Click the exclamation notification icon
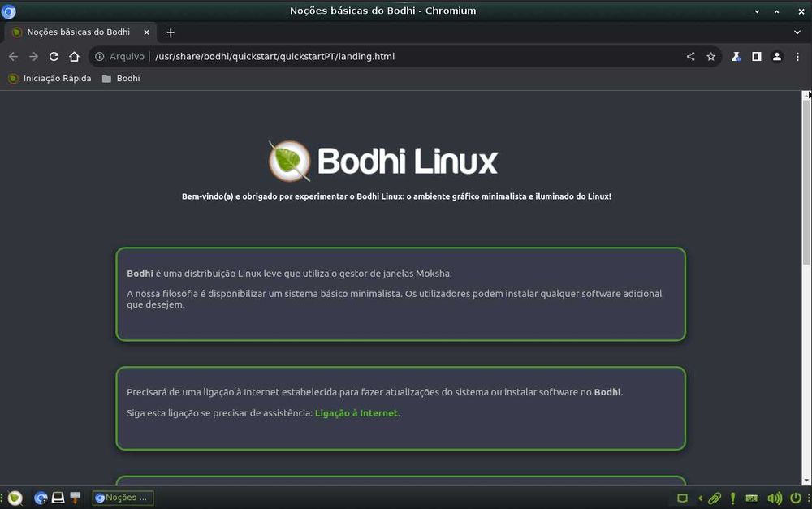Image resolution: width=812 pixels, height=509 pixels. [x=732, y=498]
